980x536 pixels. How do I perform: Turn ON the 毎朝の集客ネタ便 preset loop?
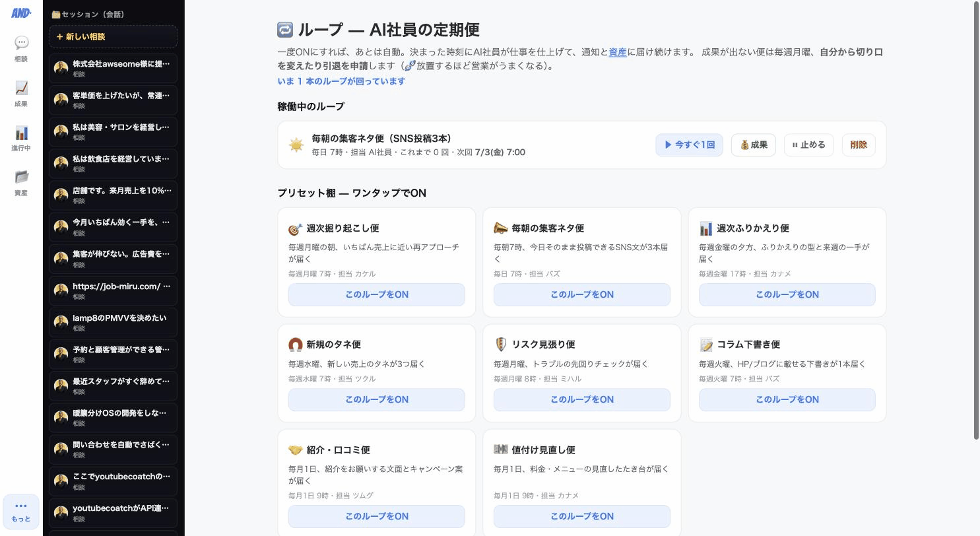click(x=581, y=294)
